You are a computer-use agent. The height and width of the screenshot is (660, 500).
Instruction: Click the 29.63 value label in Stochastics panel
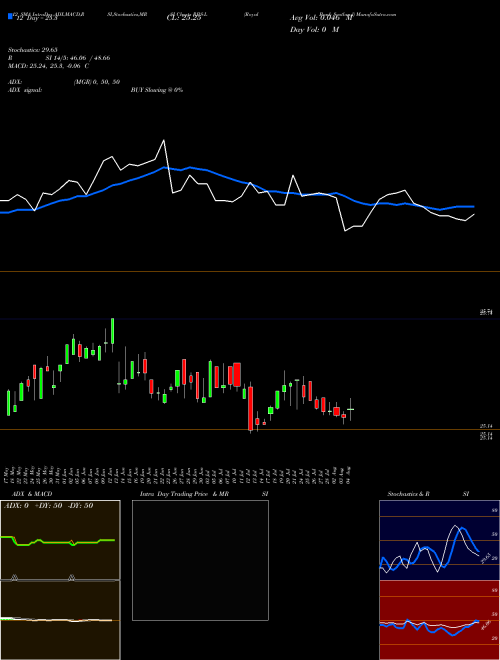[484, 558]
